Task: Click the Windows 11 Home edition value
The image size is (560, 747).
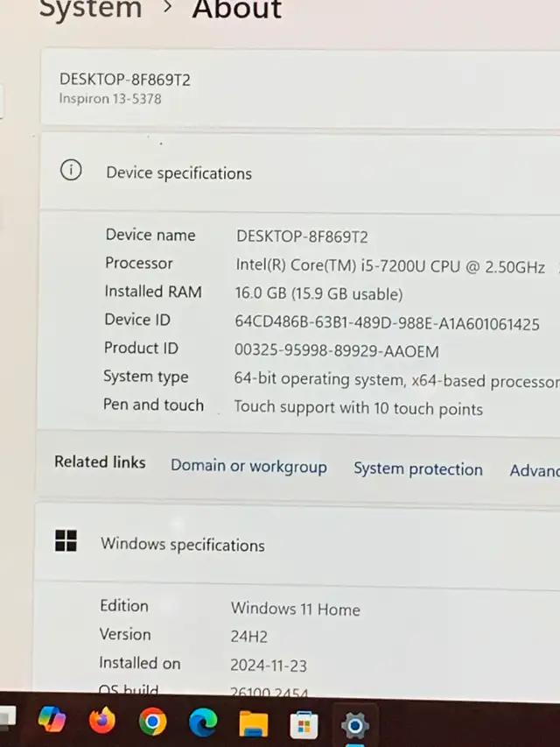Action: [x=295, y=610]
